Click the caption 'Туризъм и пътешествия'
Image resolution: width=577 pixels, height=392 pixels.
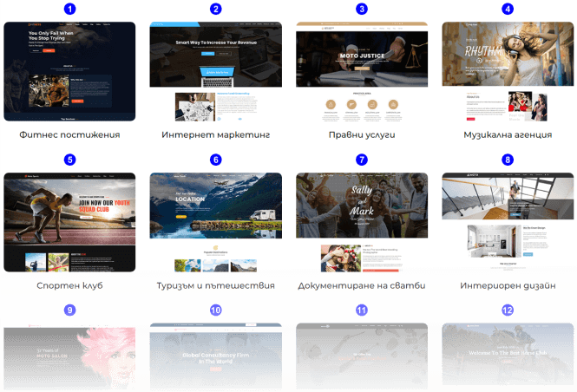(x=216, y=285)
